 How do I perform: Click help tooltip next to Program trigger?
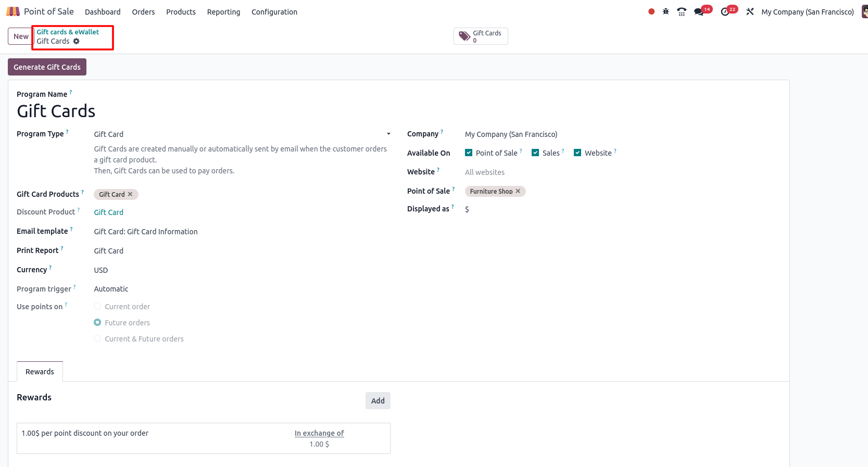[x=74, y=287]
